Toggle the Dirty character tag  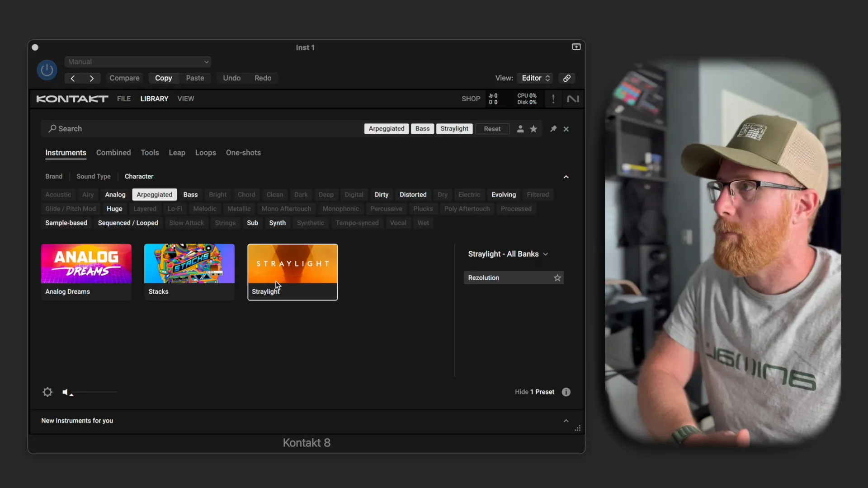pyautogui.click(x=382, y=195)
